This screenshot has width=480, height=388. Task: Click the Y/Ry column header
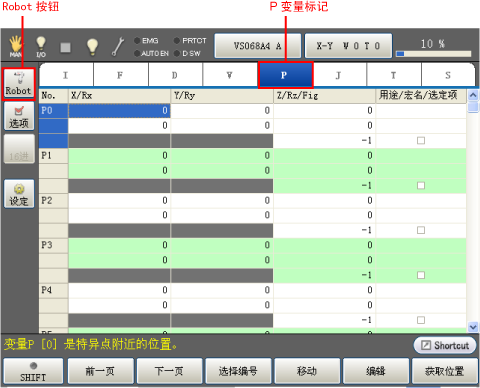coord(222,96)
